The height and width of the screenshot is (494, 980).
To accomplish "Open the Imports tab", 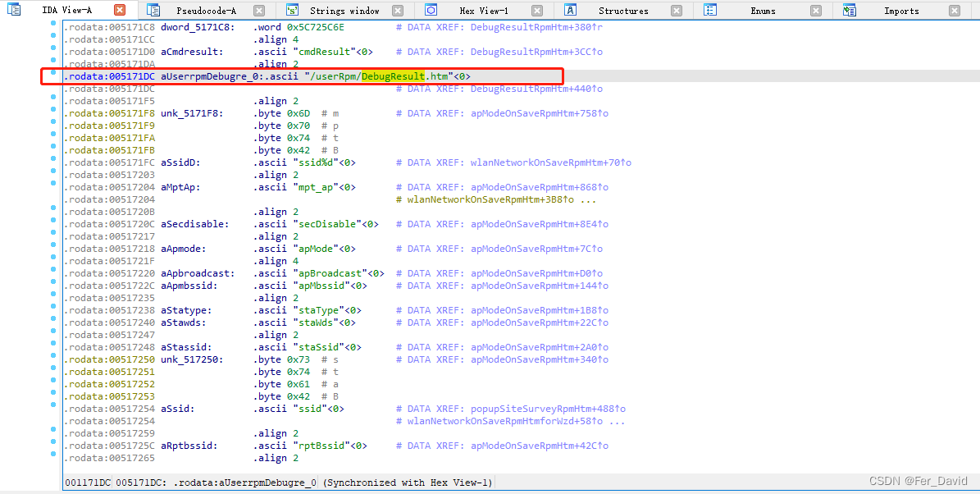I will pyautogui.click(x=901, y=11).
